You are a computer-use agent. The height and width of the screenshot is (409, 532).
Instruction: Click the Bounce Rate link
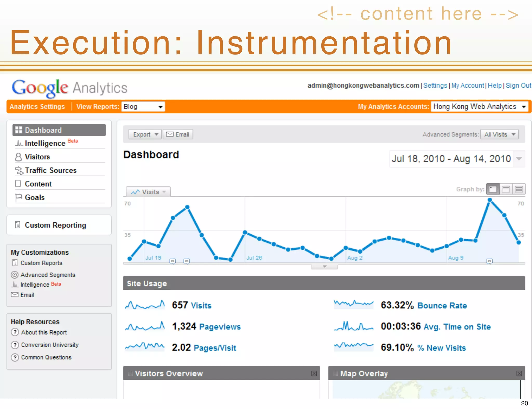442,305
